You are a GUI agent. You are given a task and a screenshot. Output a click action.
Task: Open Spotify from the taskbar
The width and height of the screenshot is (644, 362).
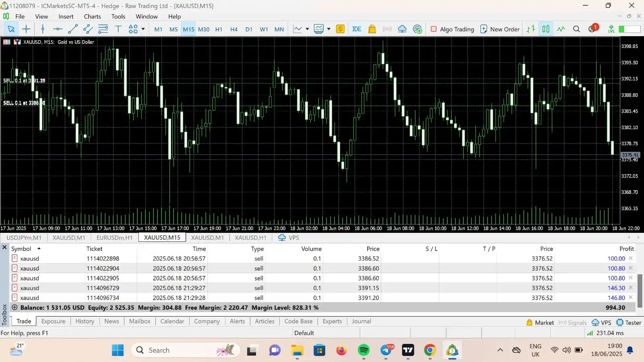(x=364, y=350)
